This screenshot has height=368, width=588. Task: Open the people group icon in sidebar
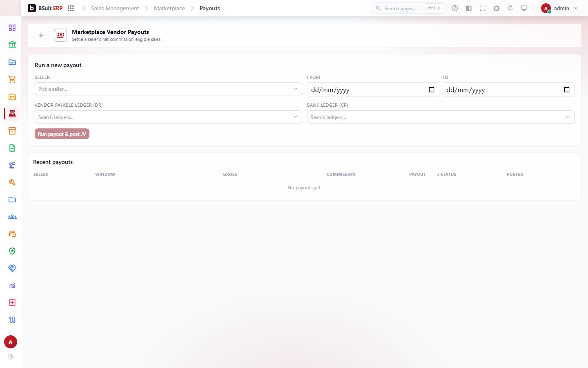(x=12, y=217)
